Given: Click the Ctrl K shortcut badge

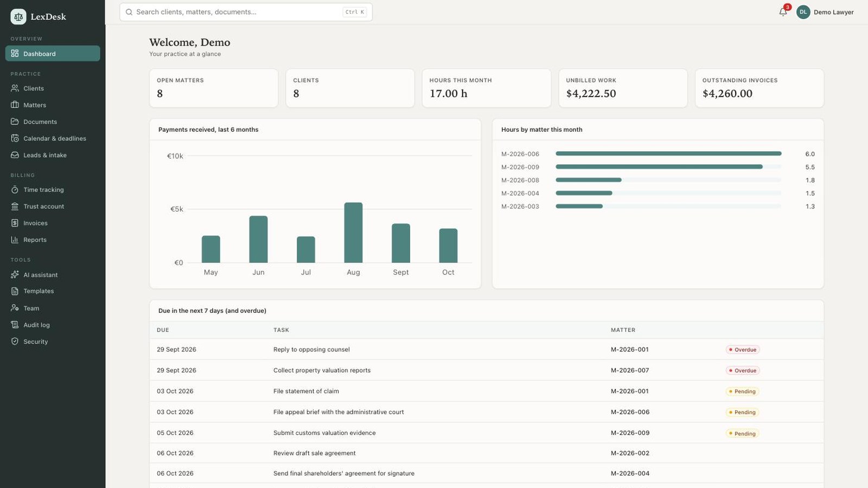Looking at the screenshot, I should click(x=355, y=12).
